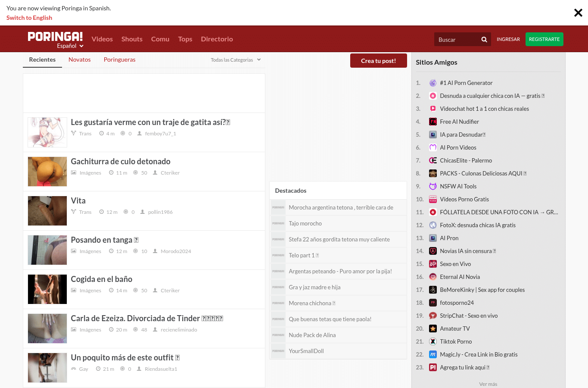Click Ver más under Sitios Amigos
This screenshot has height=388, width=588.
pyautogui.click(x=488, y=384)
